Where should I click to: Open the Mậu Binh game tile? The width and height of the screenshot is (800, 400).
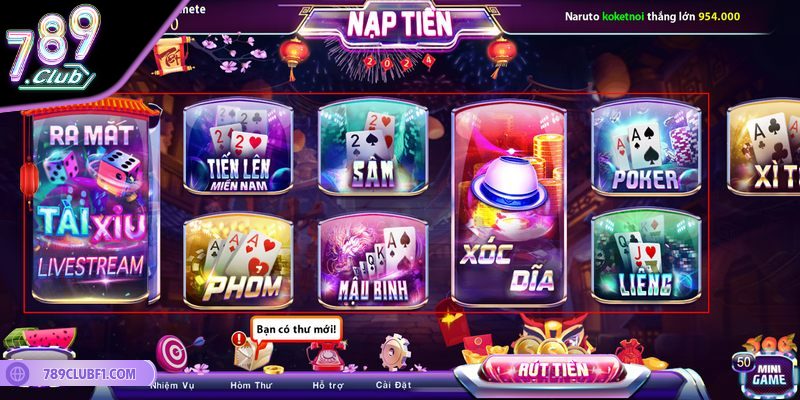tap(372, 260)
